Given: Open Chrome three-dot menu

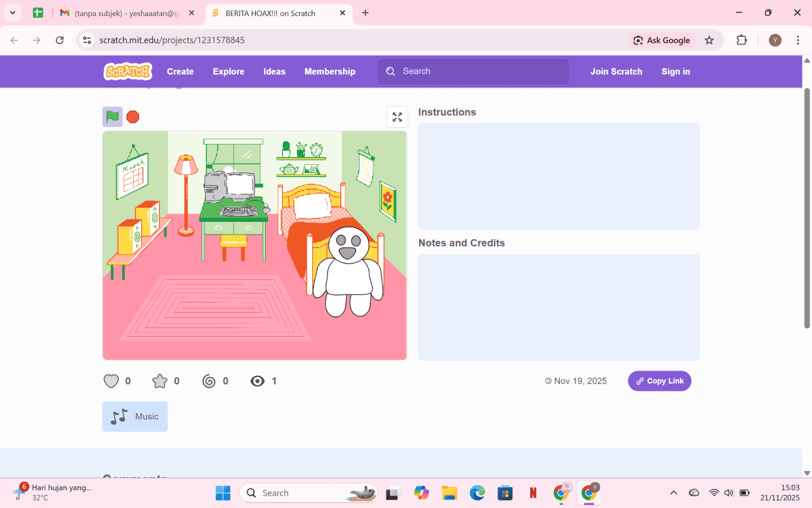Looking at the screenshot, I should click(x=798, y=40).
